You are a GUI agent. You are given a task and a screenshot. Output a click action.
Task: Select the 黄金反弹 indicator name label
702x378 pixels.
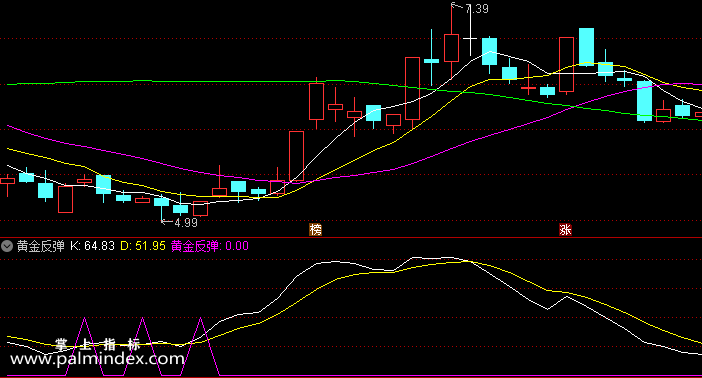pos(40,246)
